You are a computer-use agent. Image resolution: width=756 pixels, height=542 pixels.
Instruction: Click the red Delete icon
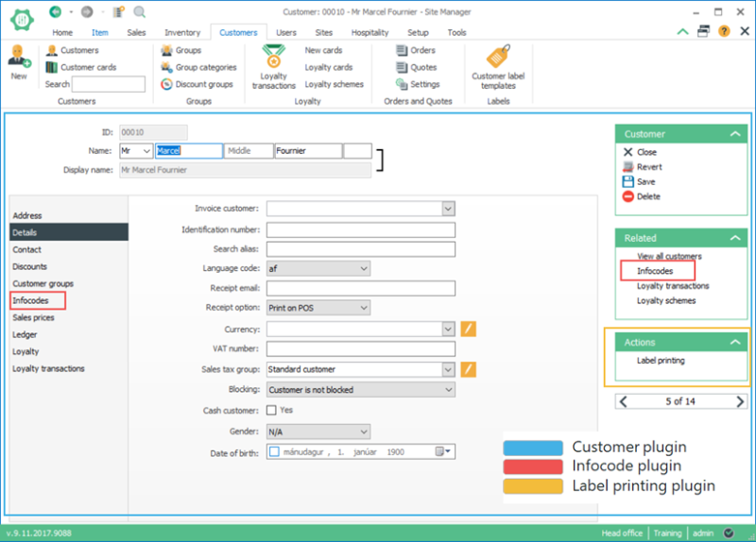tap(627, 196)
